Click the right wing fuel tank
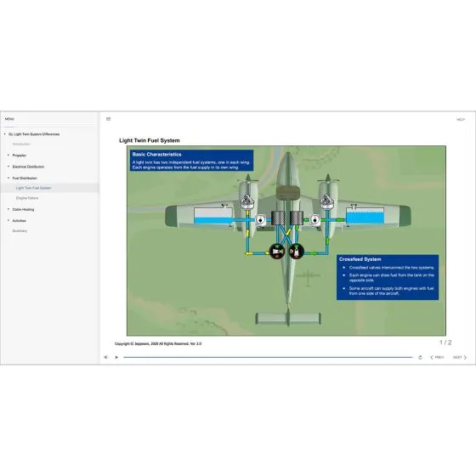The width and height of the screenshot is (476, 476). [365, 216]
